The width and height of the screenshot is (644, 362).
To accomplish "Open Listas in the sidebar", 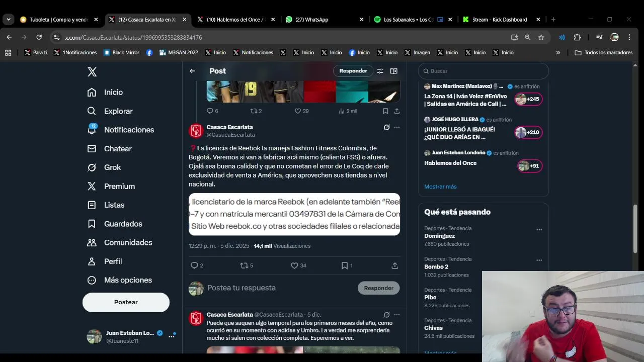I will coord(106,205).
